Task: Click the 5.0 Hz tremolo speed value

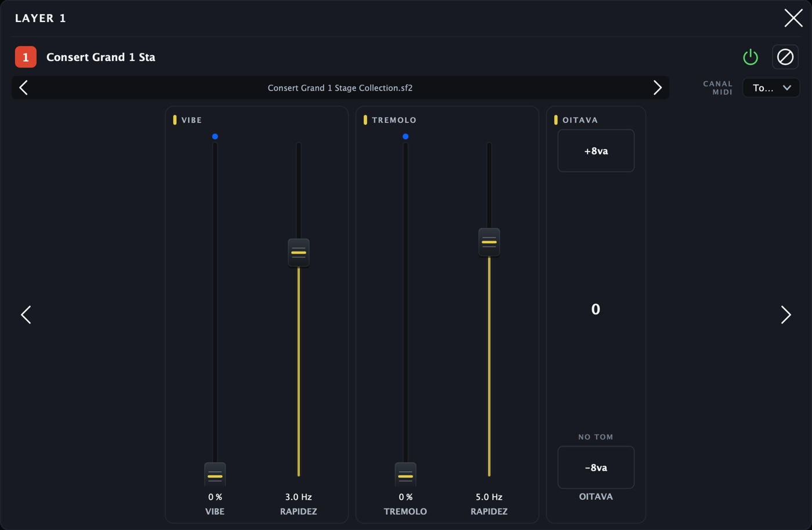Action: tap(489, 497)
